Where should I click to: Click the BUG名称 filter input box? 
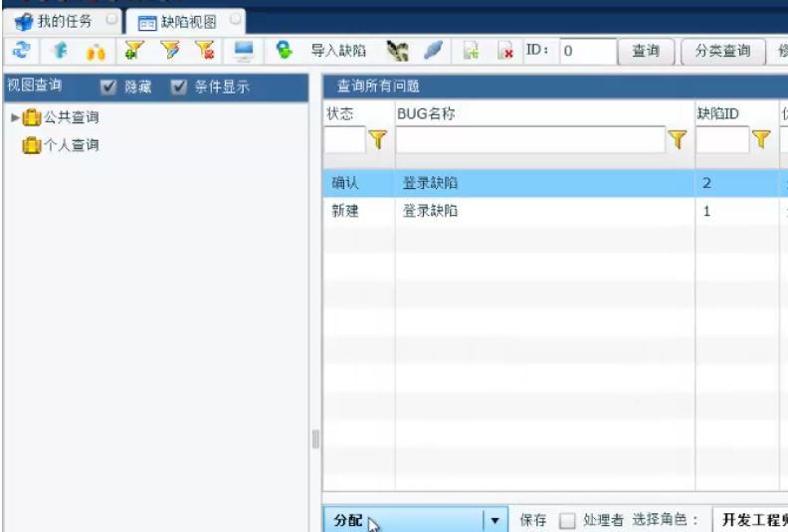click(530, 139)
